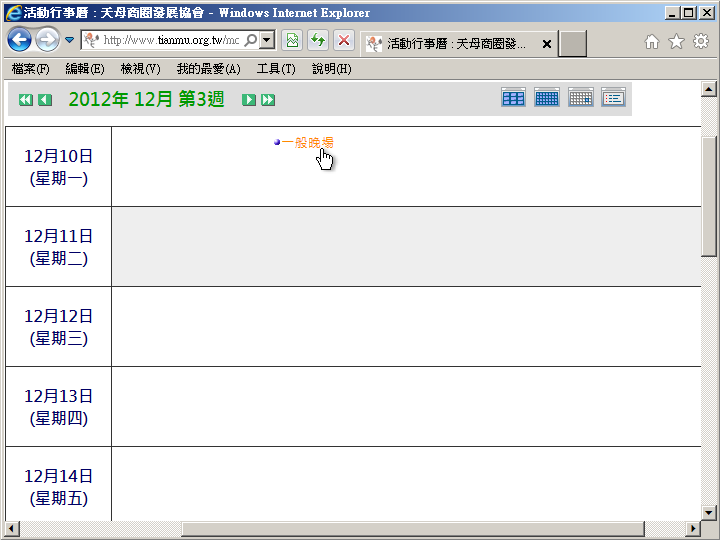Open the IE Tools gear icon
Screen dimensions: 720x540
(701, 42)
